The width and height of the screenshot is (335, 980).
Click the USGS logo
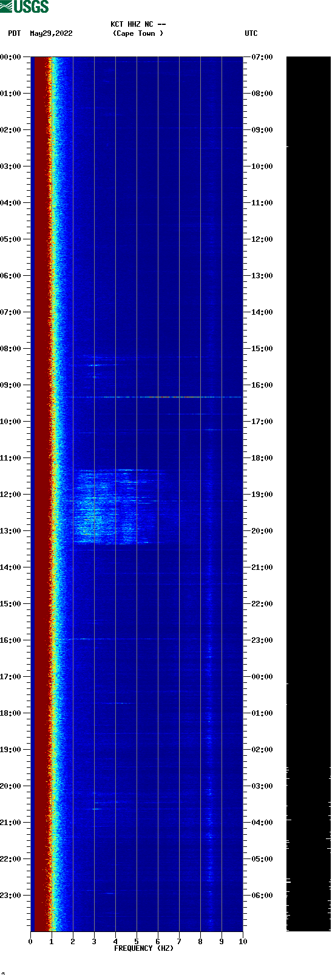pyautogui.click(x=24, y=7)
